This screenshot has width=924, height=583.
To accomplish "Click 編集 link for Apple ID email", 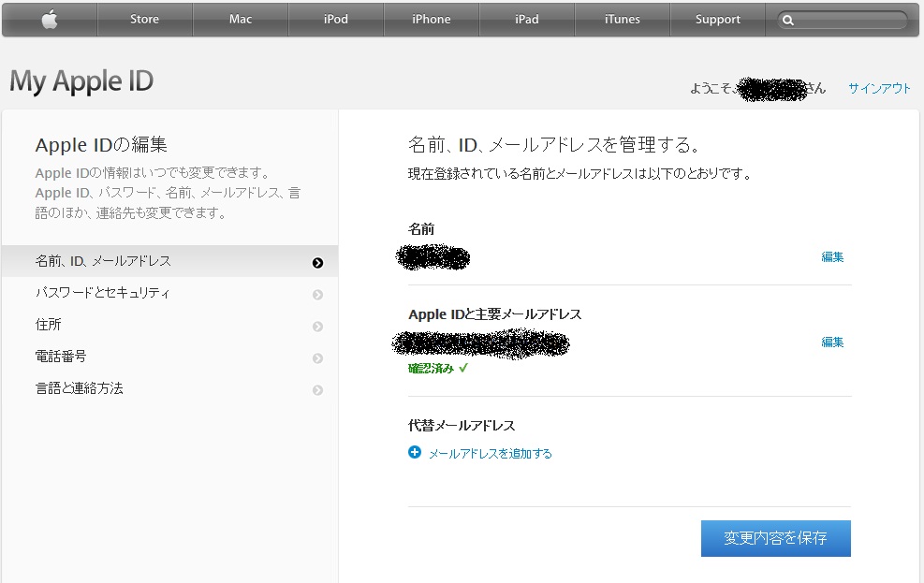I will 832,343.
